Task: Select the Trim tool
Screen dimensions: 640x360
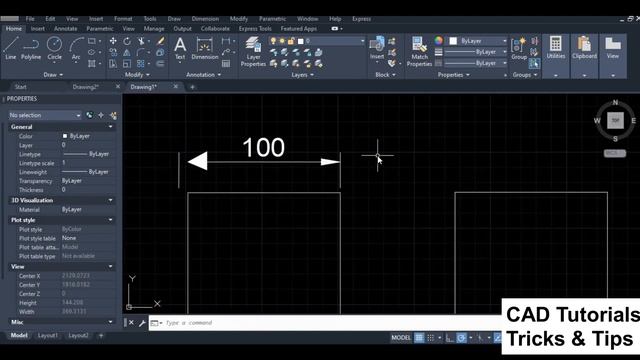Action: click(141, 41)
